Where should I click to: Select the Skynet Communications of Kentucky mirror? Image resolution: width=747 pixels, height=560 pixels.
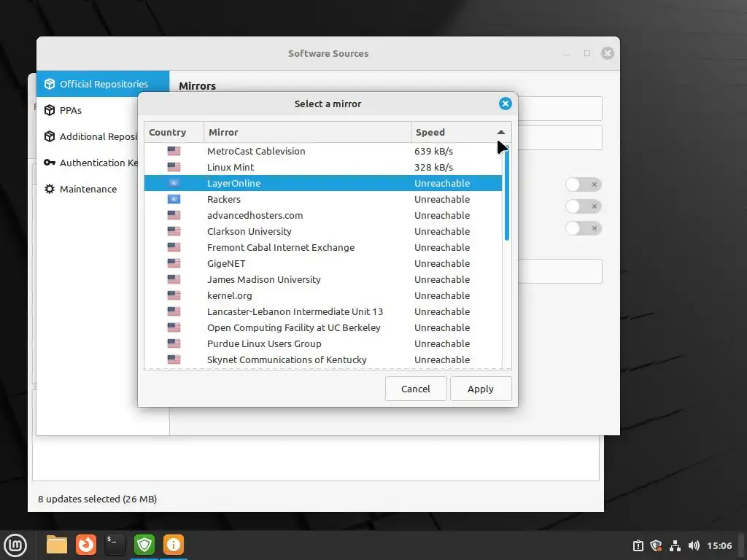pyautogui.click(x=323, y=360)
